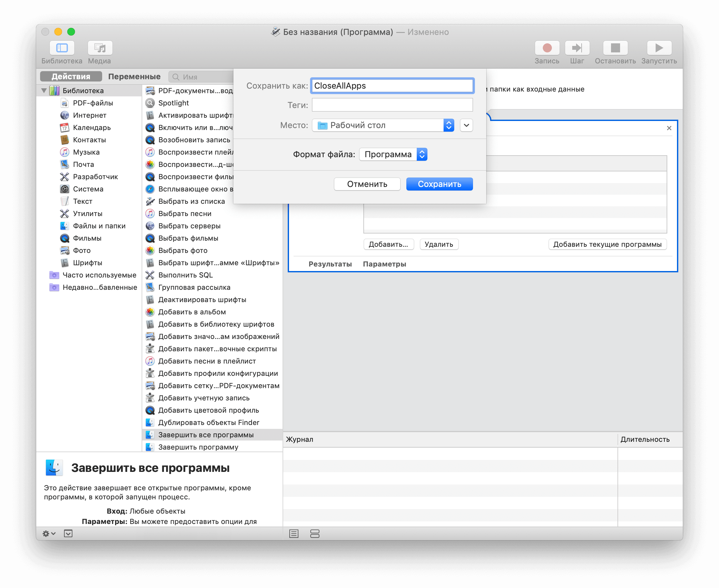Viewport: 719px width, 588px height.
Task: Select Утилиты category icon
Action: [x=64, y=213]
